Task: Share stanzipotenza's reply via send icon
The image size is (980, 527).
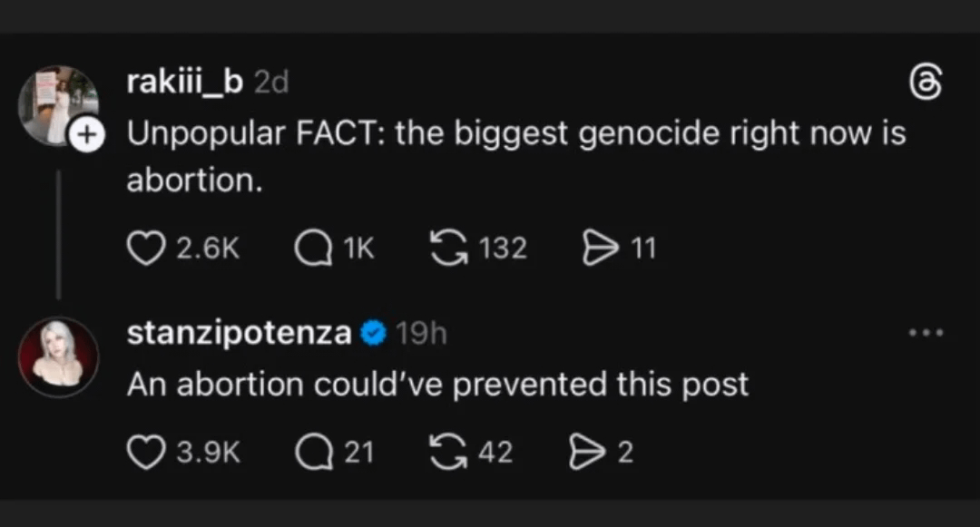Action: point(586,452)
